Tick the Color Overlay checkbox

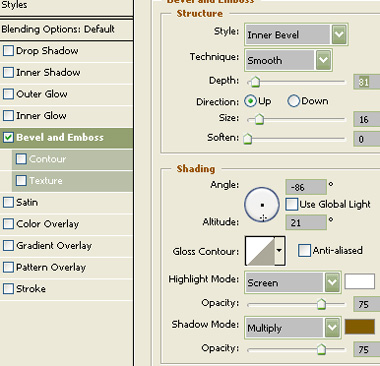pyautogui.click(x=8, y=224)
